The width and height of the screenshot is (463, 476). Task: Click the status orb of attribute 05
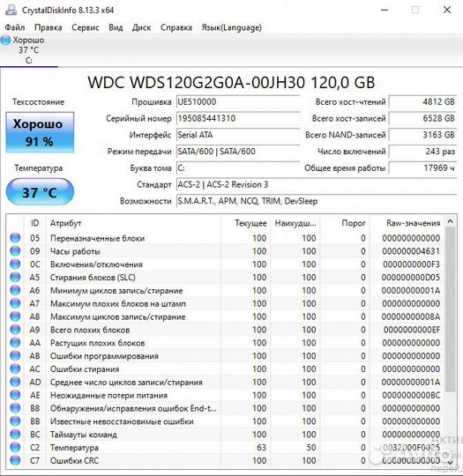point(15,238)
